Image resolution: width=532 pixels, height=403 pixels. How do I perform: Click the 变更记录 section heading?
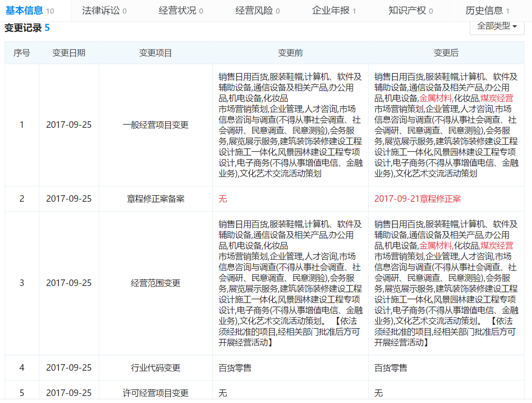(23, 28)
